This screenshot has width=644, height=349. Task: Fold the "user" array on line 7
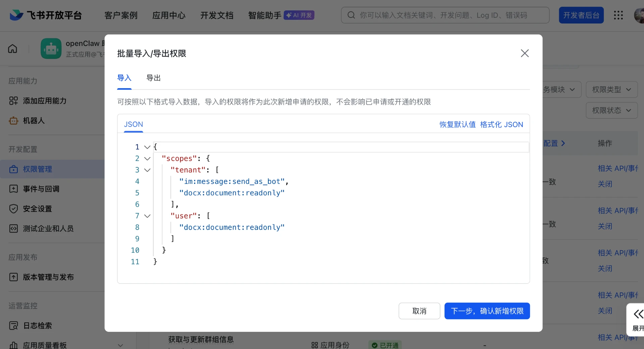(147, 216)
